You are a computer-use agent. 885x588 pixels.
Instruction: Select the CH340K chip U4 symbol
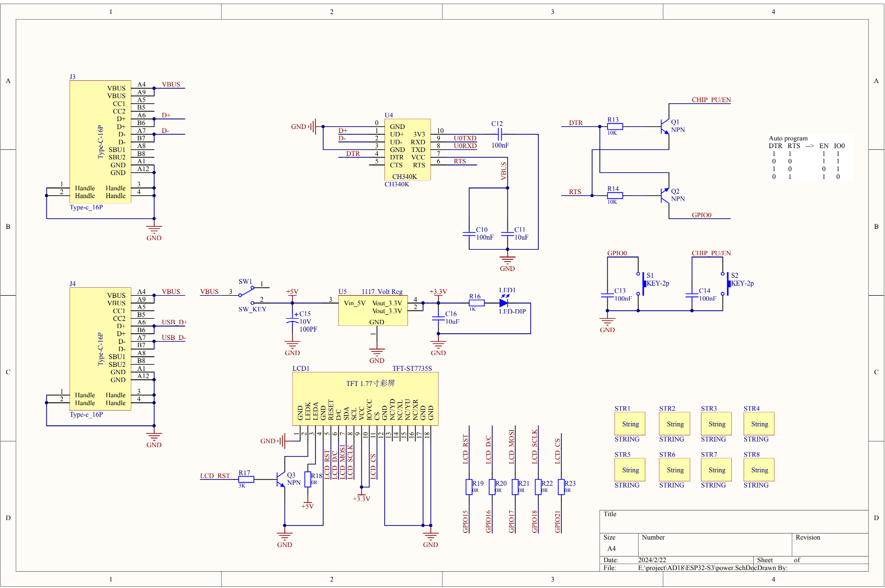407,149
